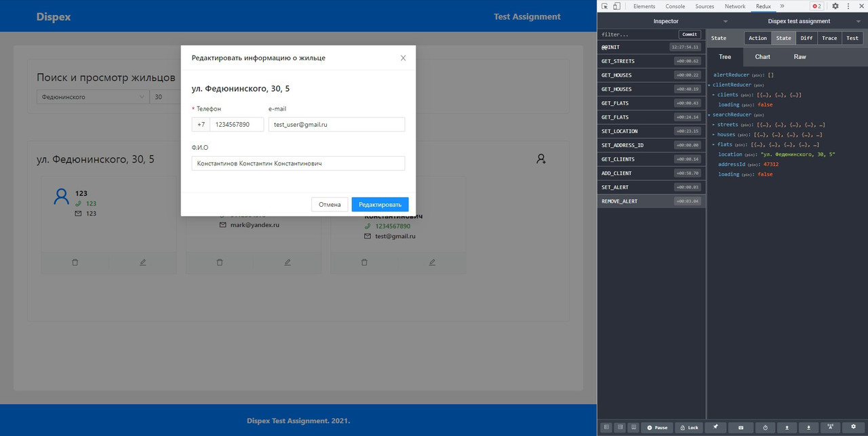Image resolution: width=868 pixels, height=436 pixels.
Task: Focus the e-mail input field
Action: [337, 125]
